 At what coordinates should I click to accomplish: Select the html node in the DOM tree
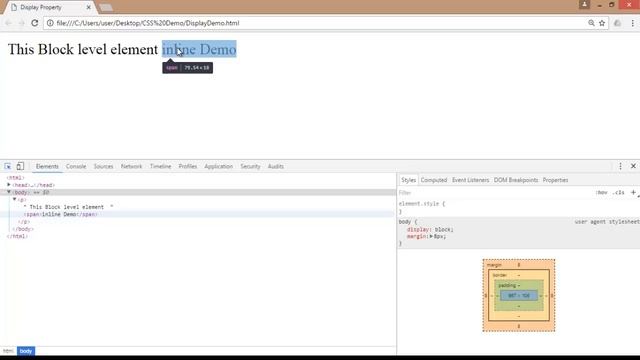coord(16,178)
